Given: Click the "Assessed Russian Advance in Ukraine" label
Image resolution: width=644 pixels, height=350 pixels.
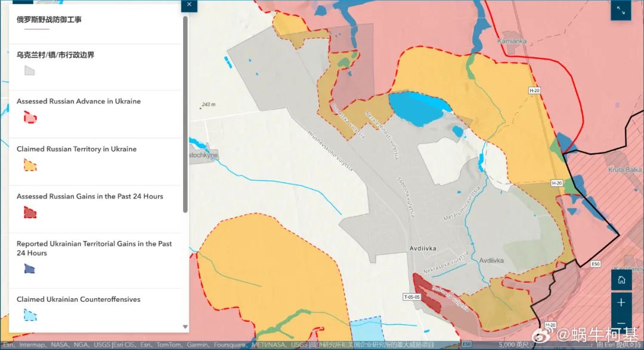Looking at the screenshot, I should 79,101.
